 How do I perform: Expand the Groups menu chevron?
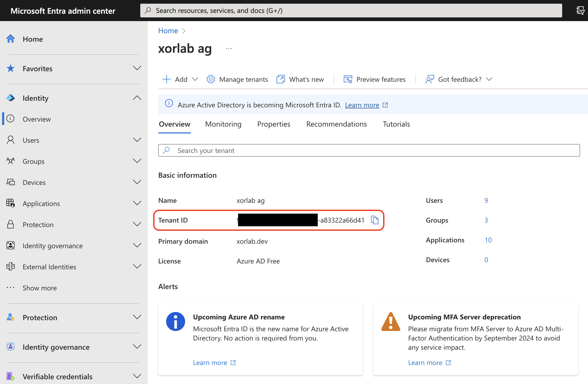[x=137, y=161]
